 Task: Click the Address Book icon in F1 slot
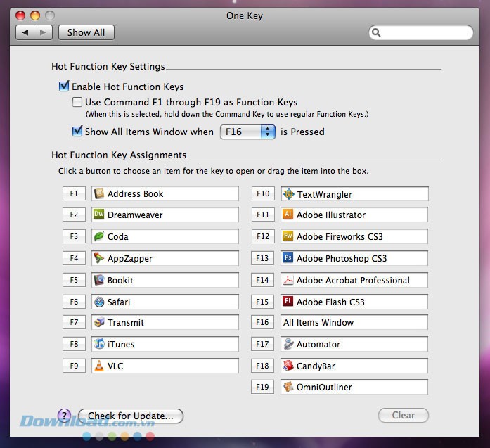click(99, 193)
